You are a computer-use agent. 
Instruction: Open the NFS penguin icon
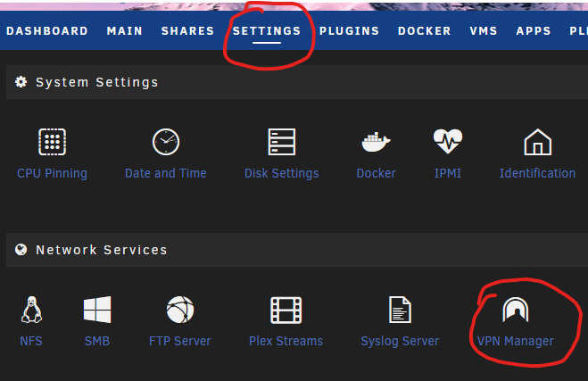(x=31, y=310)
